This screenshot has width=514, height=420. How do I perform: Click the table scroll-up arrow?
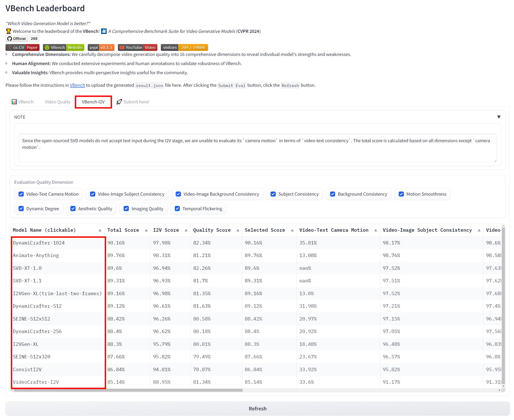tap(503, 226)
